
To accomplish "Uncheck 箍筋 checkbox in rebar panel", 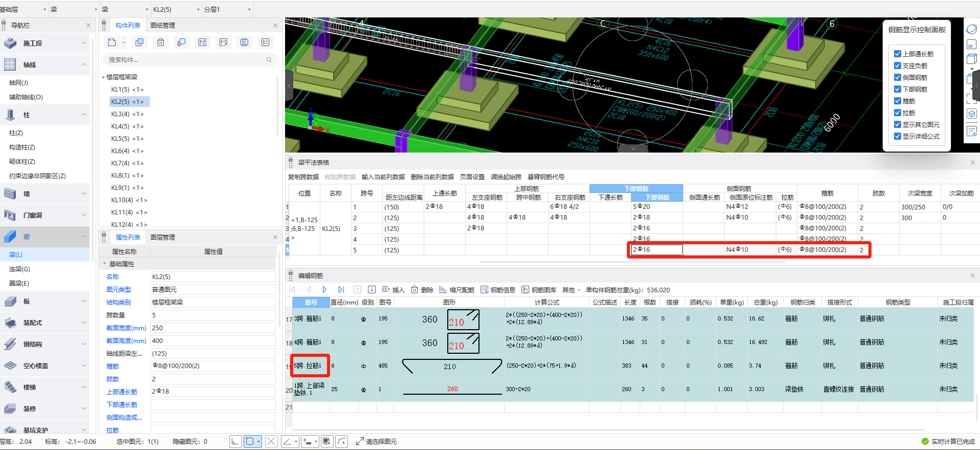I will pos(898,101).
